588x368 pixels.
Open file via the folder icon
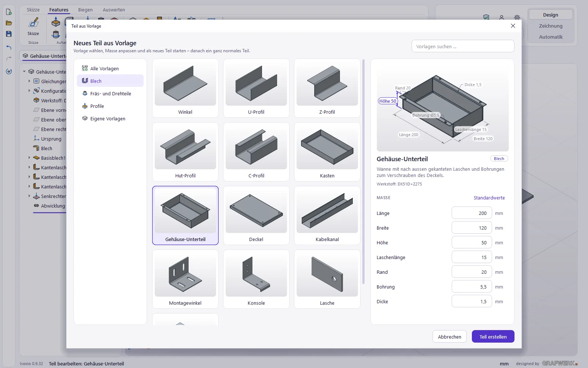pyautogui.click(x=9, y=23)
